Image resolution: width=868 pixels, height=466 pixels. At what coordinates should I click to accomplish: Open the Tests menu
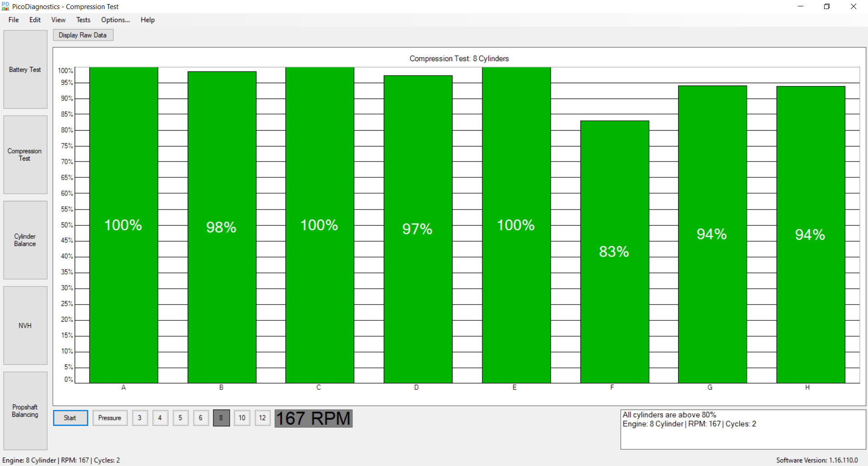[83, 20]
